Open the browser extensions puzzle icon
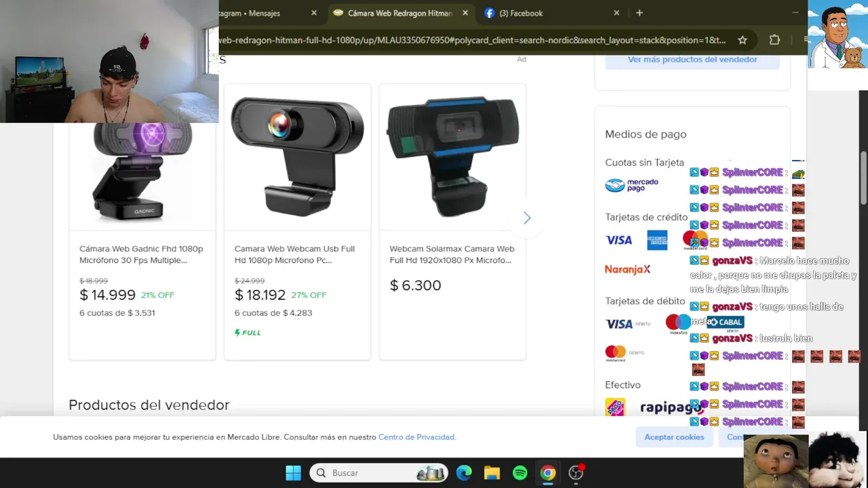Screen dimensions: 868x488 click(x=774, y=40)
